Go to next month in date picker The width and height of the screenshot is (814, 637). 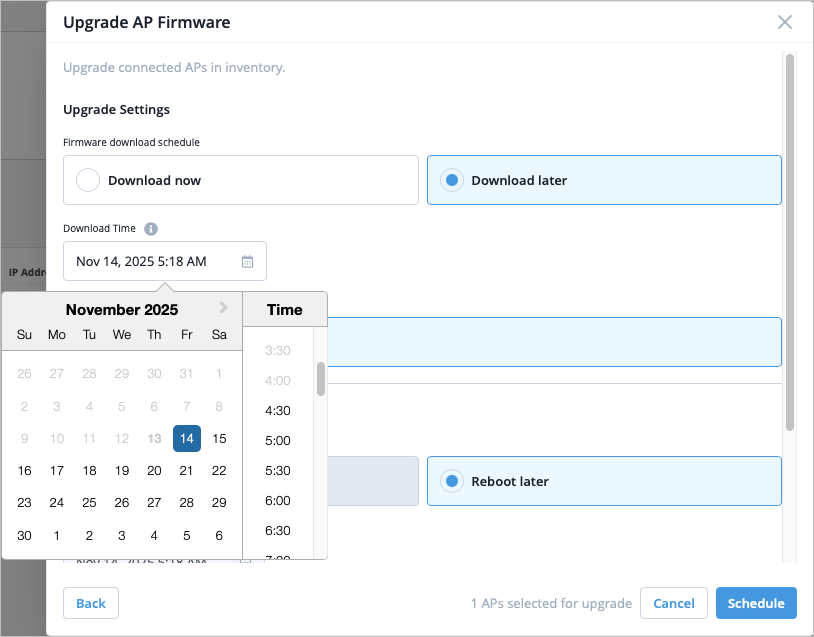pyautogui.click(x=224, y=308)
